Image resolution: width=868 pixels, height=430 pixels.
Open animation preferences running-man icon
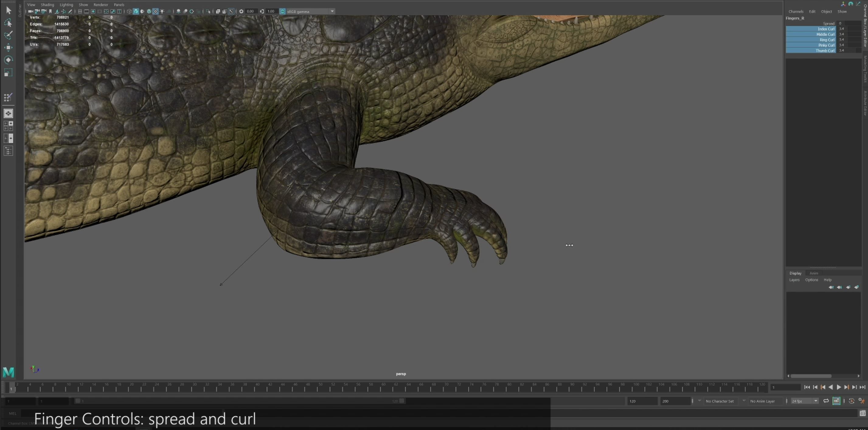[x=861, y=401]
